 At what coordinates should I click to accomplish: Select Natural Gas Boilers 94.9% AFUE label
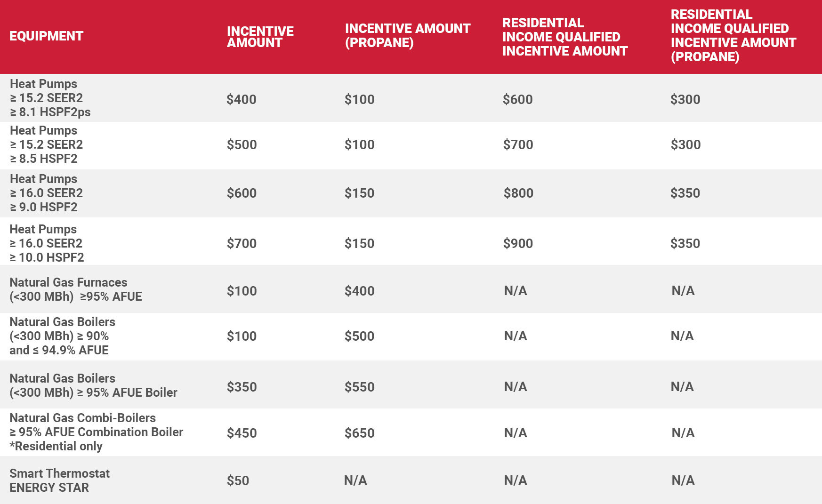[62, 336]
